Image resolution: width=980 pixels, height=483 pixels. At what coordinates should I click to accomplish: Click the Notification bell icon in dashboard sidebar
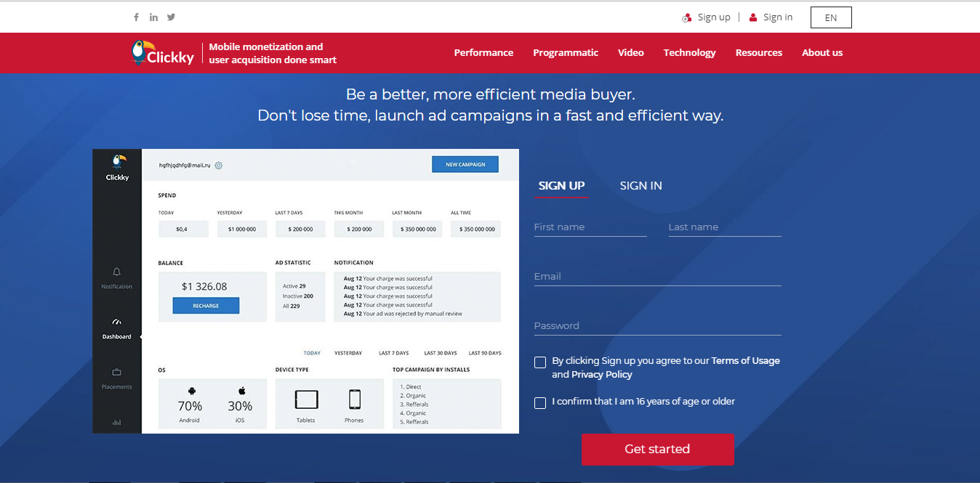(117, 272)
